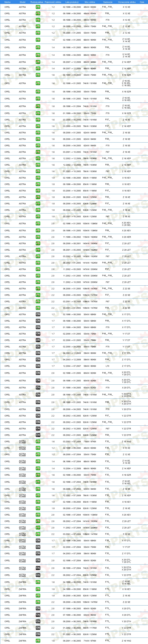
Task: Click the Opis column header
Action: (x=142, y=2)
